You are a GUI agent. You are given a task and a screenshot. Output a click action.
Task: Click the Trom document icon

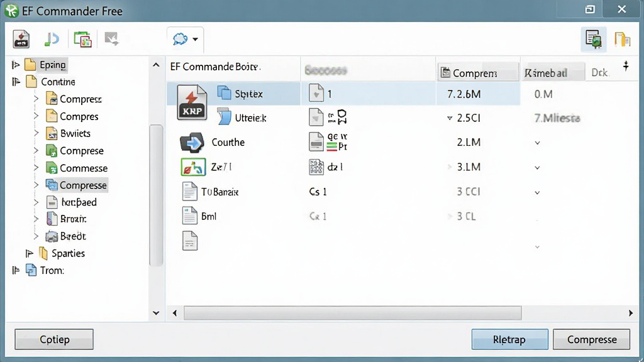31,270
